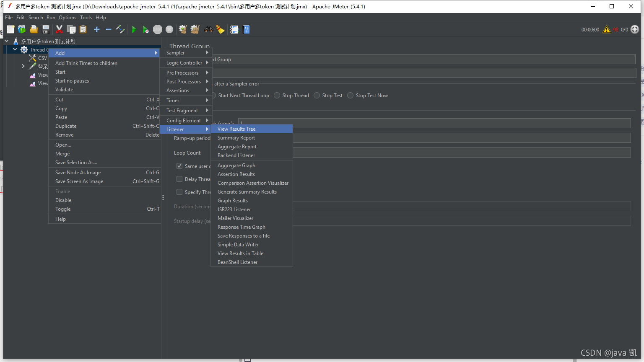Viewport: 644px width, 362px height.
Task: Click the remote engines icon at toolbar end
Action: 635,29
